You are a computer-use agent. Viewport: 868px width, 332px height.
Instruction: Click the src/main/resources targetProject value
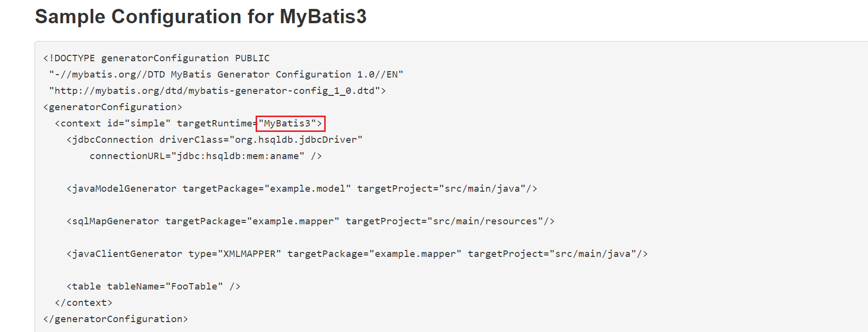[485, 221]
